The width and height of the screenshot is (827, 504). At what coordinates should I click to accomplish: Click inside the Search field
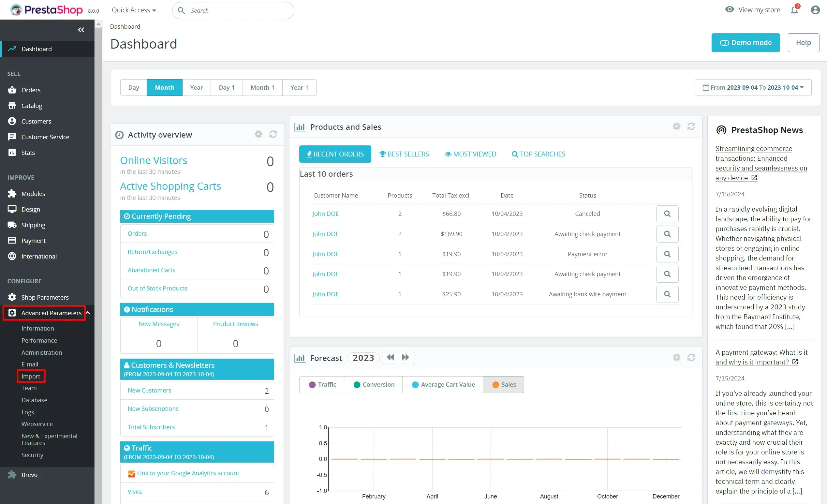(235, 10)
